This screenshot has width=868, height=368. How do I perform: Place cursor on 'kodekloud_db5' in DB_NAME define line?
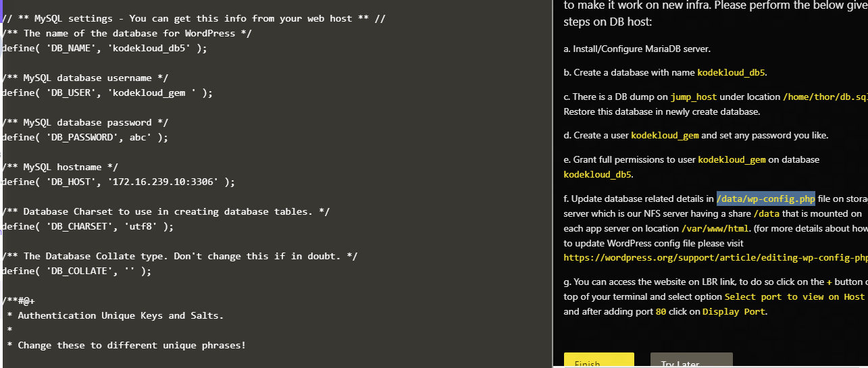pyautogui.click(x=153, y=48)
